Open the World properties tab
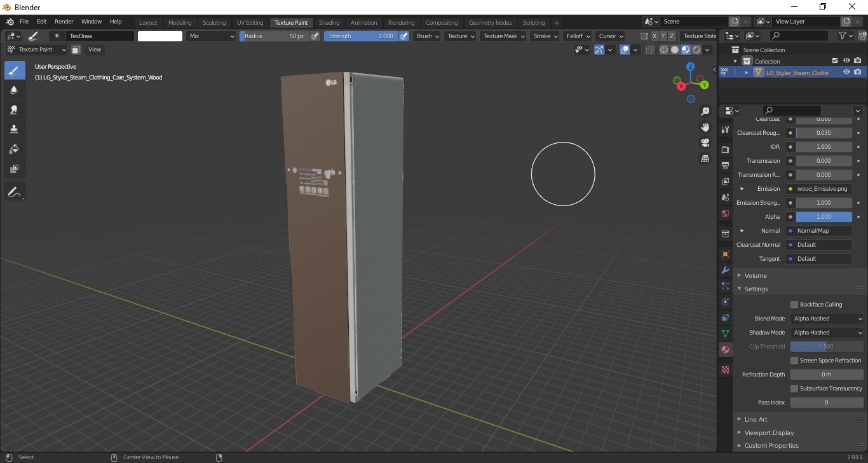The image size is (868, 463). [x=725, y=213]
